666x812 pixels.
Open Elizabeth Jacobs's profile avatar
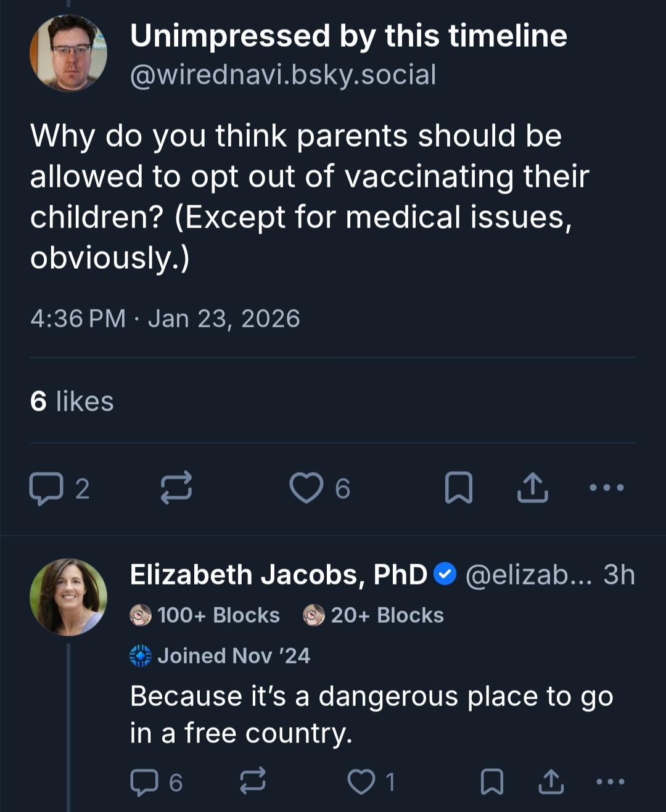point(68,597)
